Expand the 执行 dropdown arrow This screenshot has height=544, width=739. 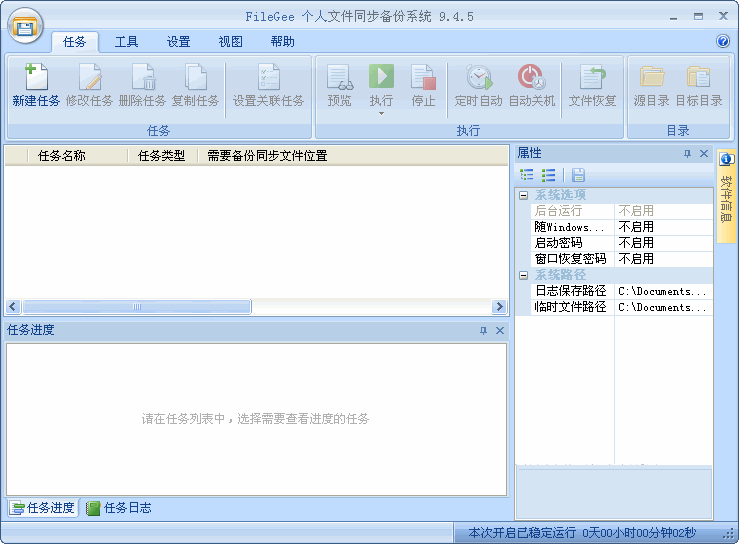pos(381,114)
